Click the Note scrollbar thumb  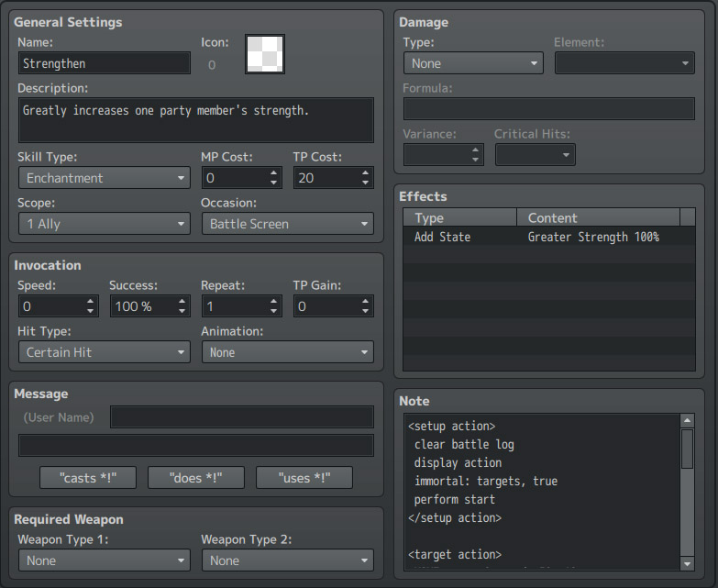pos(687,449)
